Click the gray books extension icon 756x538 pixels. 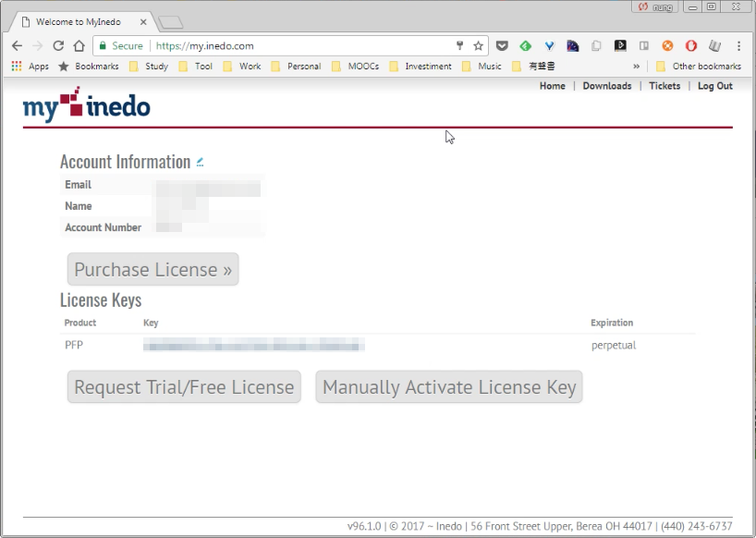point(714,46)
